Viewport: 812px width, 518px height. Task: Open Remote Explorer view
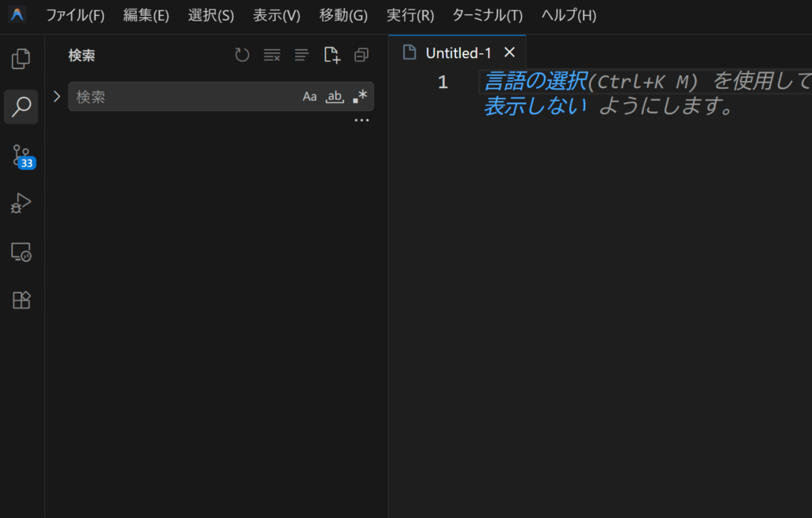[x=21, y=251]
